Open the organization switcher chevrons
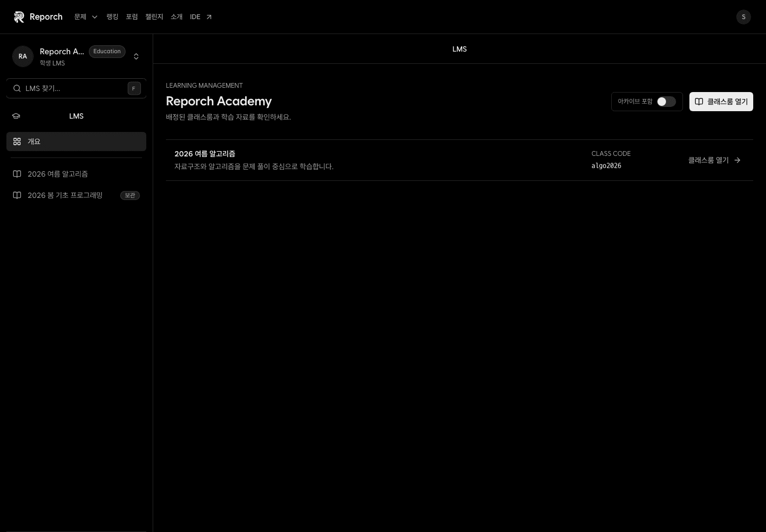Viewport: 766px width, 532px height. click(x=136, y=56)
